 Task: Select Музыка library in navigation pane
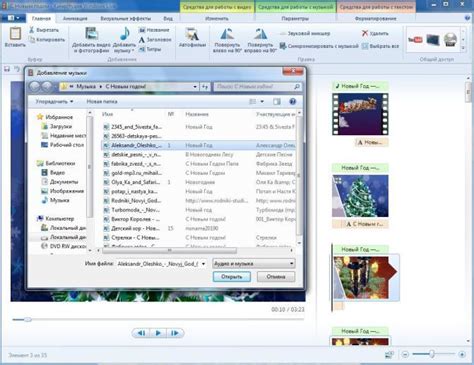click(55, 200)
